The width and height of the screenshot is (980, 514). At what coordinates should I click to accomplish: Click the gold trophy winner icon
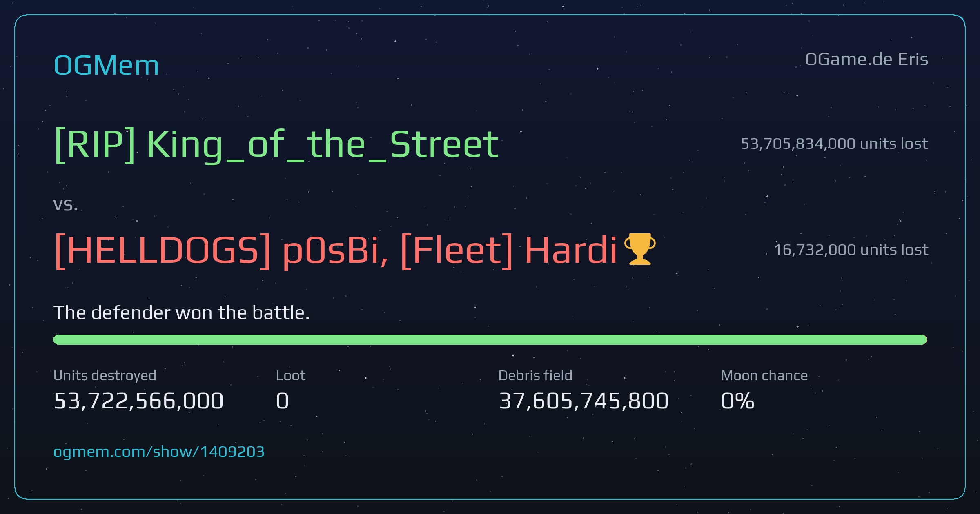point(640,249)
